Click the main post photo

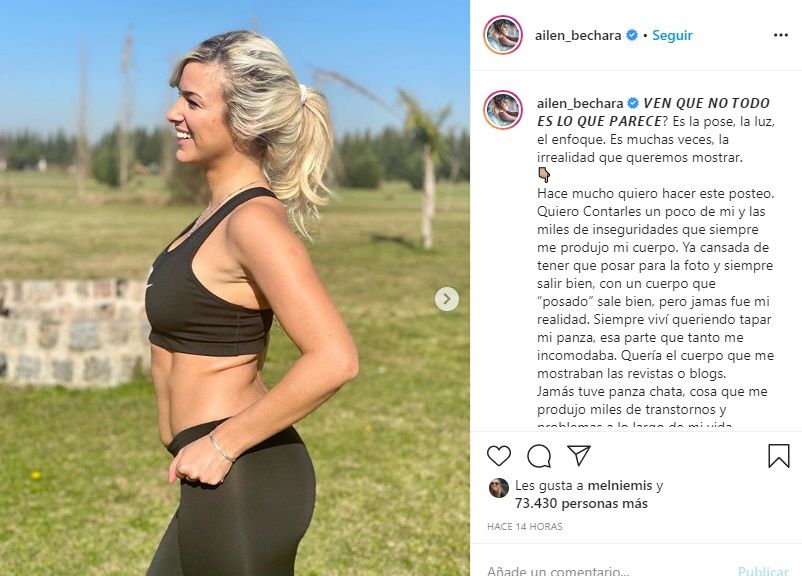pos(235,288)
